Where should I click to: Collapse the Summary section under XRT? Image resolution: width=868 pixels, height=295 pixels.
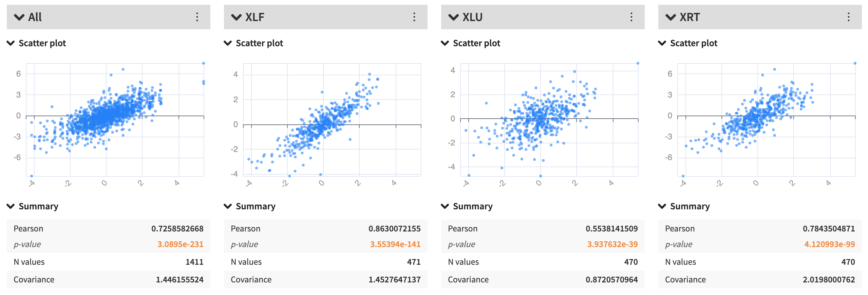(x=662, y=206)
